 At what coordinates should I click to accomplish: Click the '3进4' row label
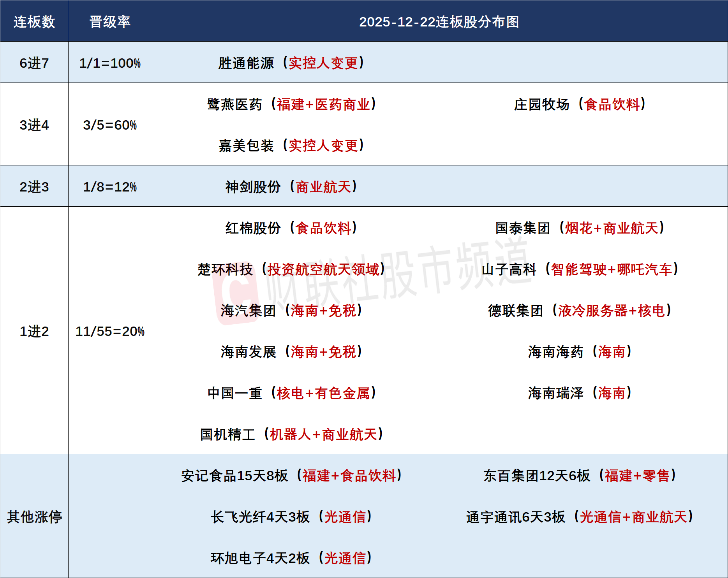(x=34, y=125)
